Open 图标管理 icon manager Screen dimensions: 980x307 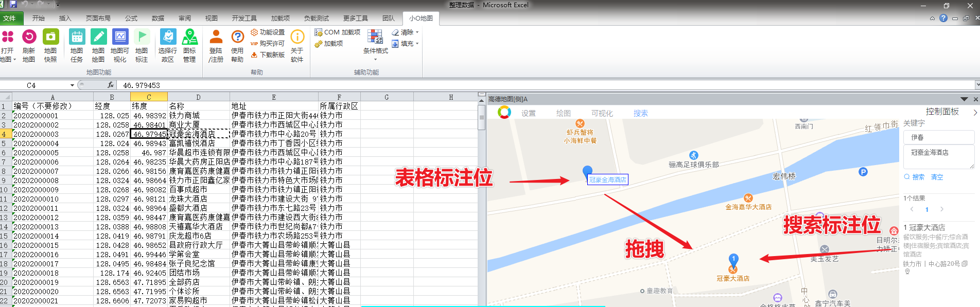pos(189,45)
